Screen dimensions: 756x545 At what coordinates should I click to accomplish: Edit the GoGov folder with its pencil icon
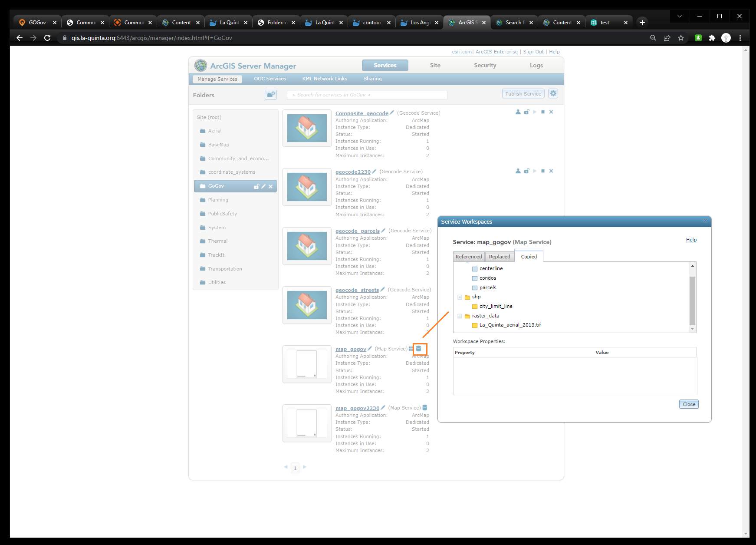click(x=263, y=186)
